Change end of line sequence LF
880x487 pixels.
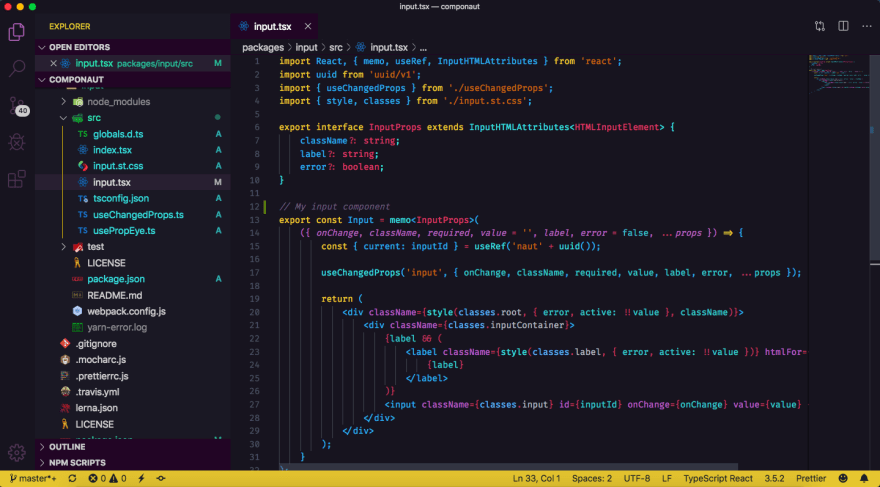[x=667, y=479]
